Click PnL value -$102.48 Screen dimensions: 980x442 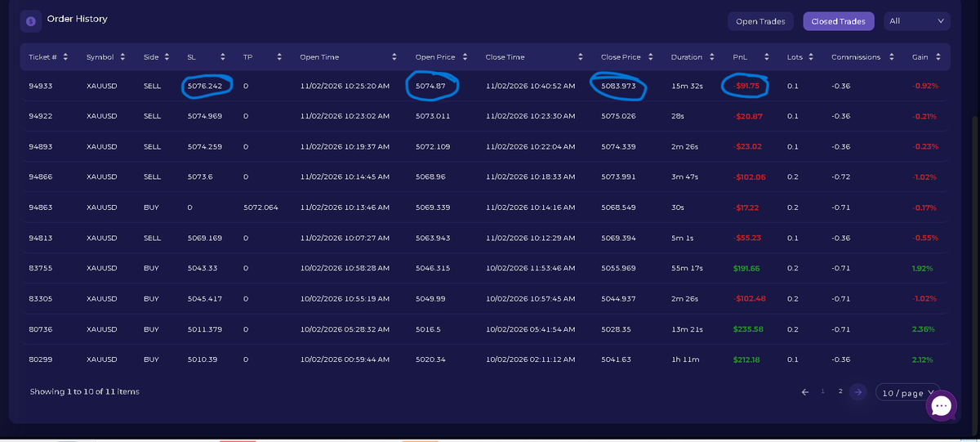point(749,298)
